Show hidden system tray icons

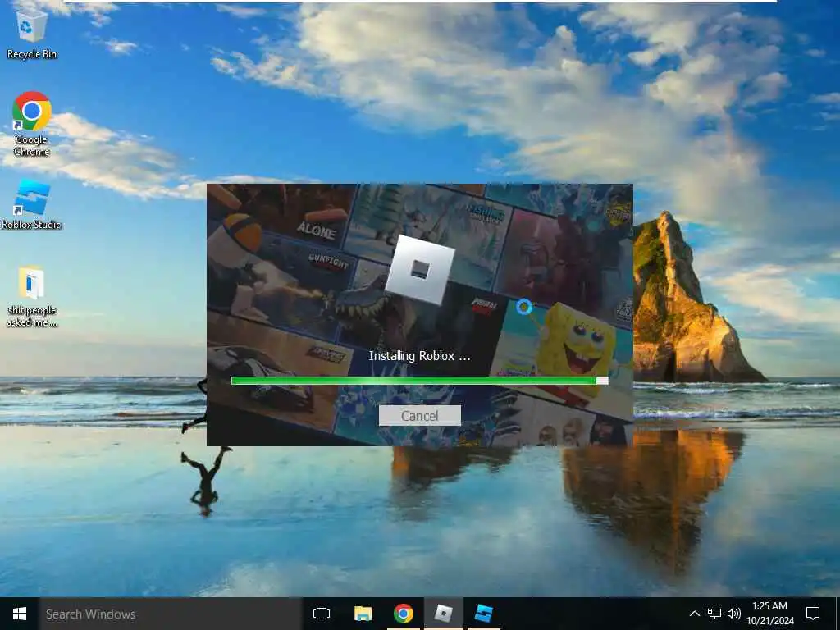click(x=694, y=614)
